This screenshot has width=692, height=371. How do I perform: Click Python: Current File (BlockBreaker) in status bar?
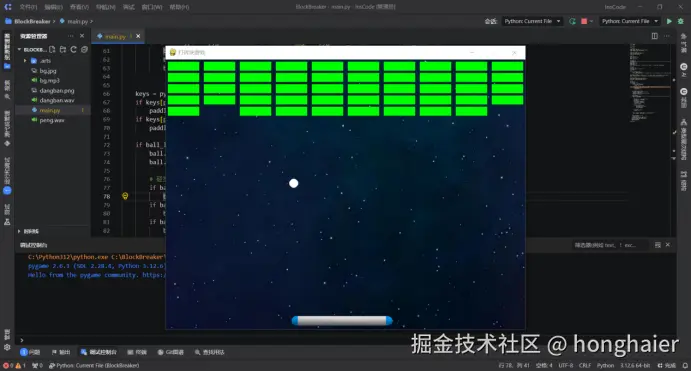pyautogui.click(x=94, y=366)
